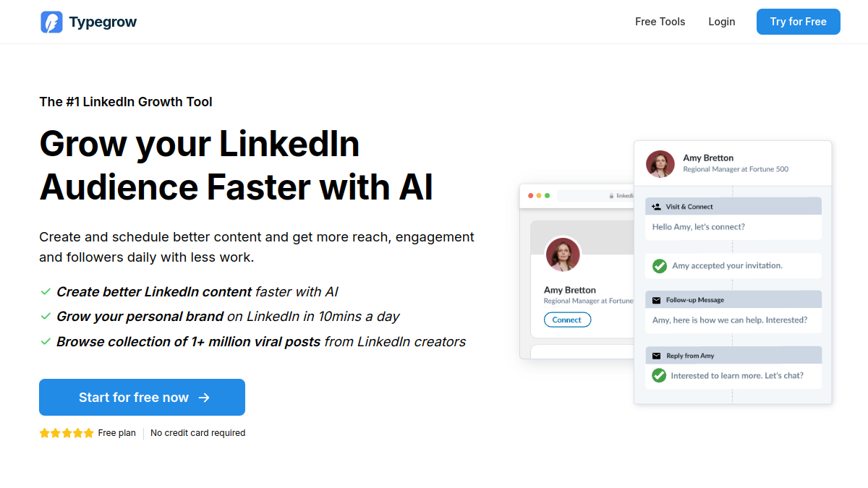This screenshot has height=488, width=868.
Task: Click the Connect button on Amy's profile
Action: pos(567,320)
